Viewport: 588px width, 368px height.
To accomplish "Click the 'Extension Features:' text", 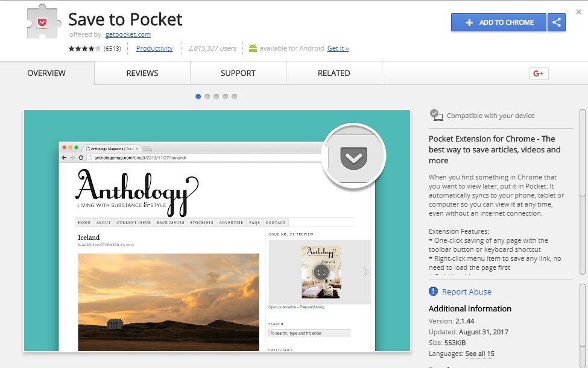I will click(459, 231).
